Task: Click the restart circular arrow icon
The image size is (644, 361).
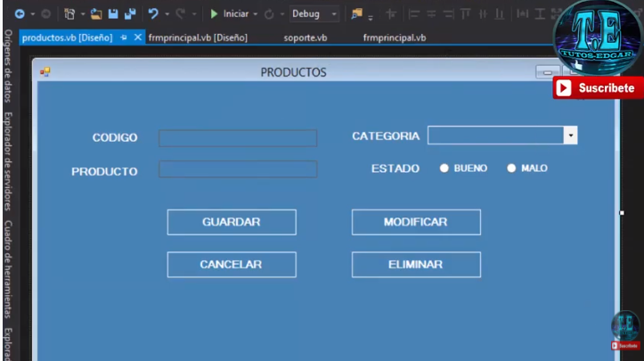Action: coord(269,14)
